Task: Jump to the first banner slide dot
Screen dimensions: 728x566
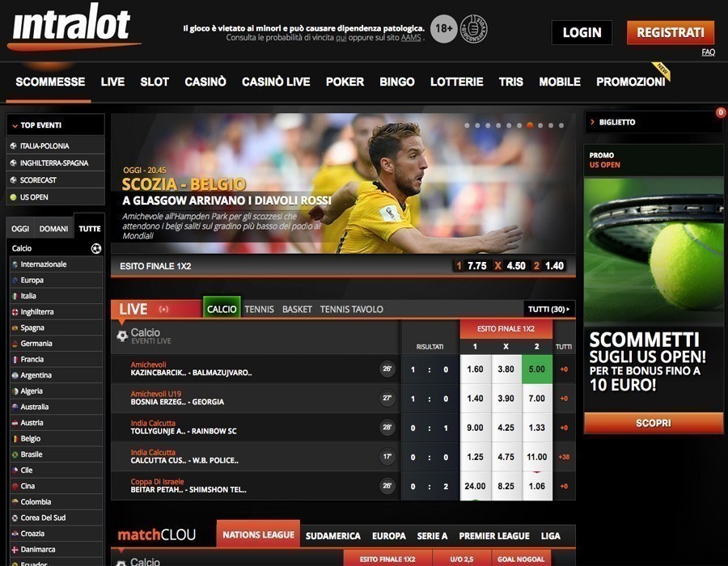Action: [467, 125]
